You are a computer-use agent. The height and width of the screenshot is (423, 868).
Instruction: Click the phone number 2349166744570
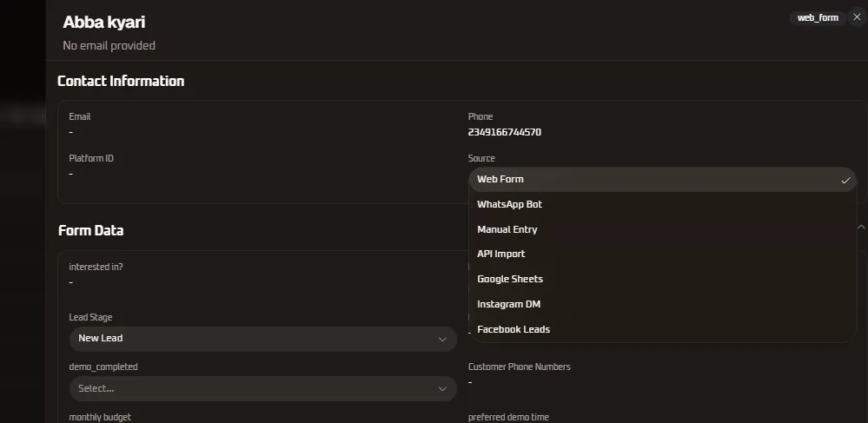click(x=504, y=132)
